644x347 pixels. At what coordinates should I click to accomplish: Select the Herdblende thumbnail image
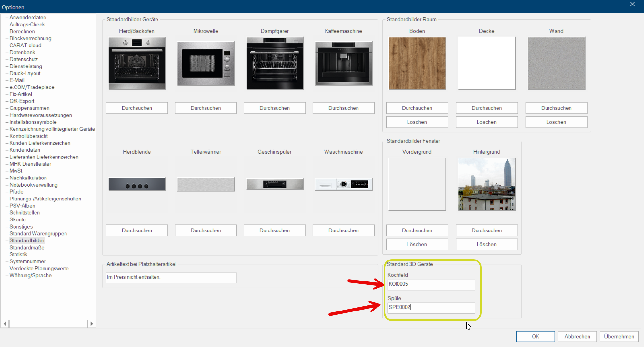(137, 184)
